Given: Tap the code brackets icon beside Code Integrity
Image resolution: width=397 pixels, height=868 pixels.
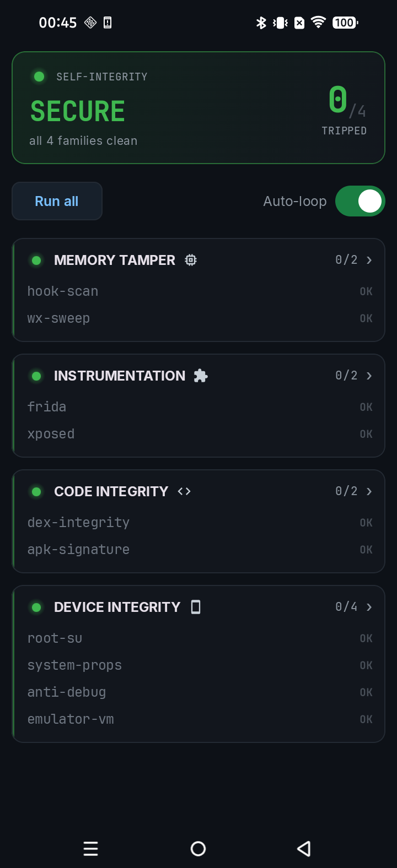Looking at the screenshot, I should click(184, 491).
